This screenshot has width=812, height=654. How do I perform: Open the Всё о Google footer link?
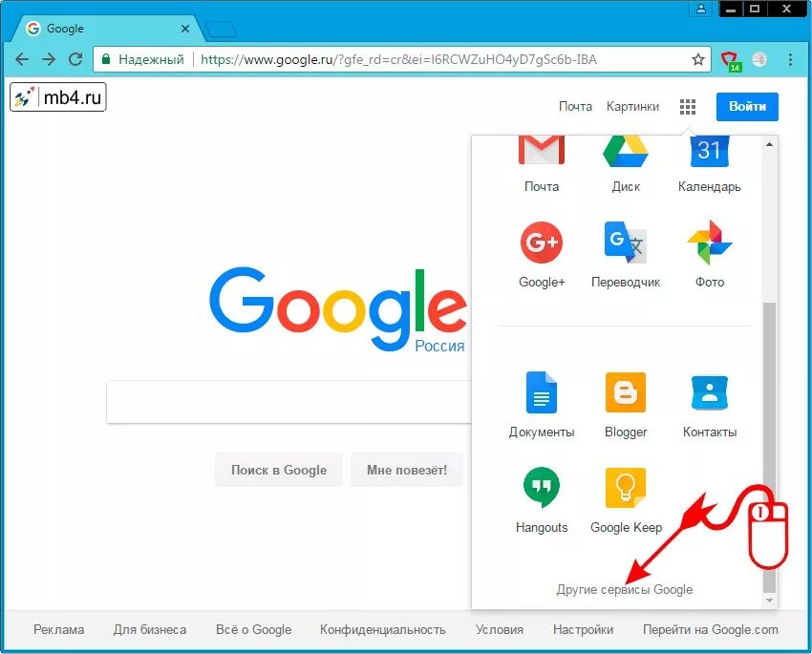(254, 630)
